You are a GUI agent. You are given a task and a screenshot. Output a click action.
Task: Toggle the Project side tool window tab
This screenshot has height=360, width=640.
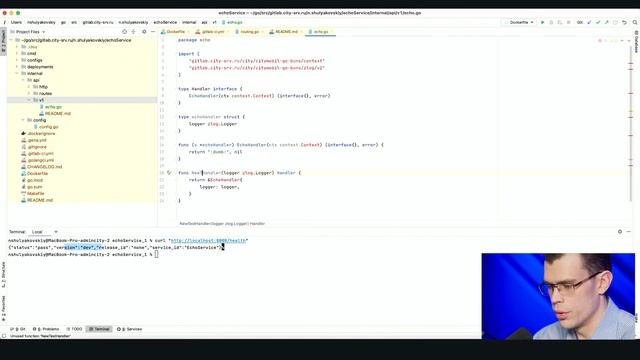(x=3, y=40)
